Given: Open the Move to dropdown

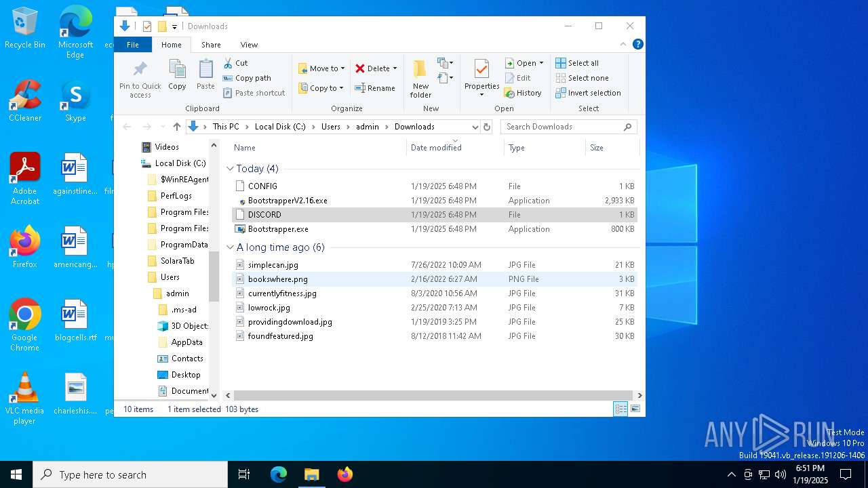Looking at the screenshot, I should click(x=321, y=68).
